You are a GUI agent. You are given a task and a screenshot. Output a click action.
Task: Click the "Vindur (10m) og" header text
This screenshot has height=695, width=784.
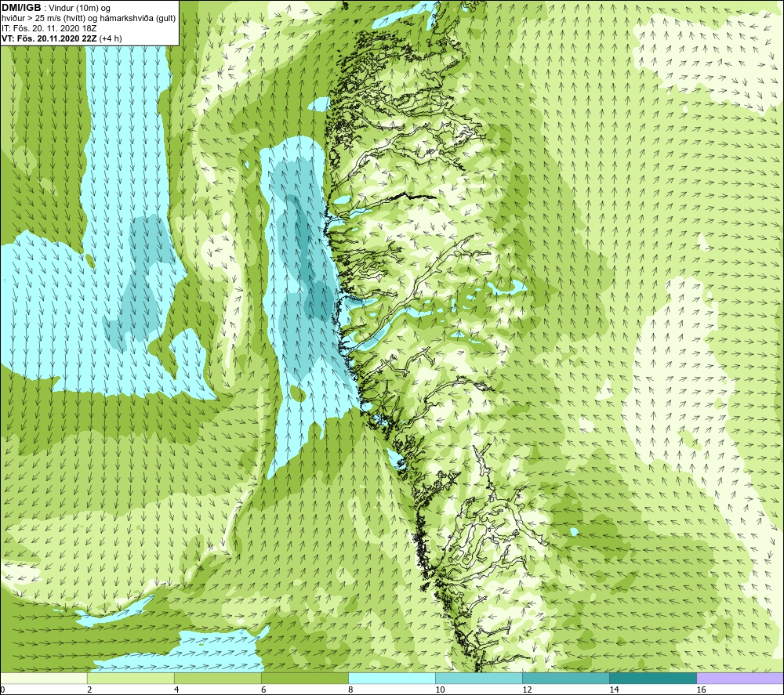(79, 9)
